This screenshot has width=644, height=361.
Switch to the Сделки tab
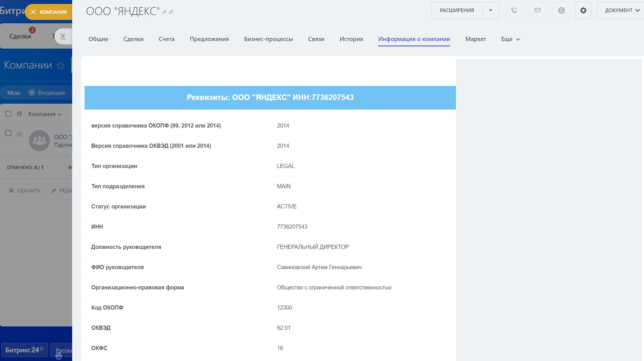click(x=133, y=39)
